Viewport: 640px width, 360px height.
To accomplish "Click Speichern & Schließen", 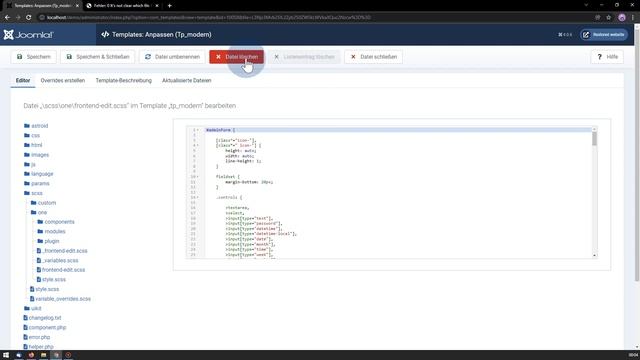I will click(98, 57).
